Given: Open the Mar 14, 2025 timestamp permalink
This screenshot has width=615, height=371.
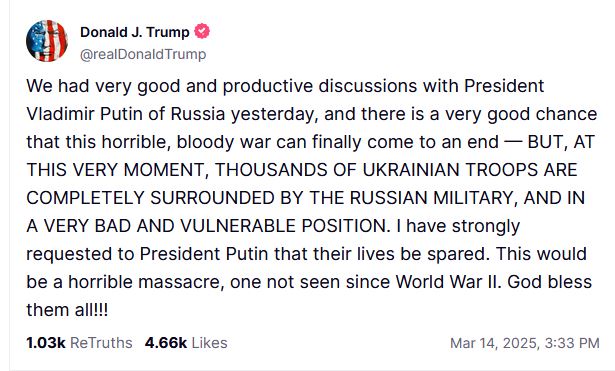Looking at the screenshot, I should click(525, 343).
